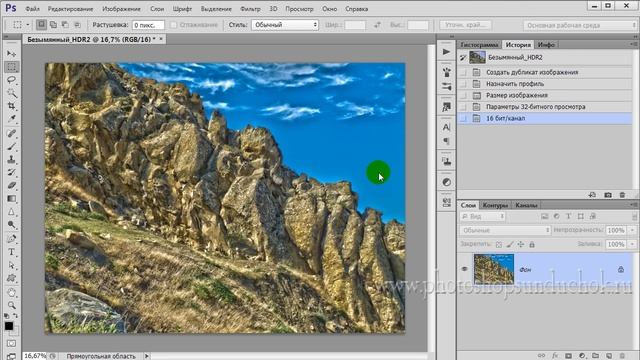The width and height of the screenshot is (640, 360).
Task: Select the Crop tool
Action: point(11,106)
